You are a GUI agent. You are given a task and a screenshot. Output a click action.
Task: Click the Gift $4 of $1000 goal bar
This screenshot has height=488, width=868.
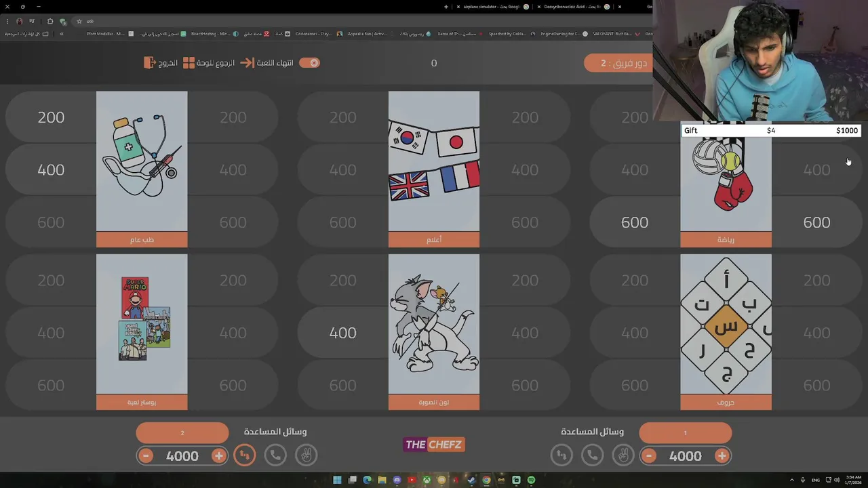771,130
